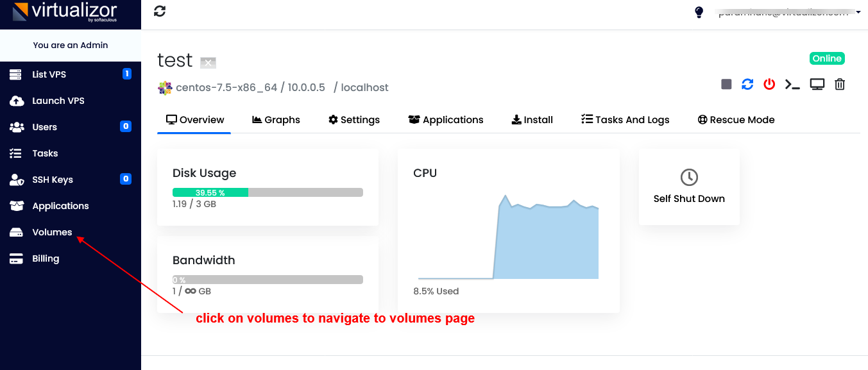Expand the user account dropdown arrow

[x=858, y=12]
